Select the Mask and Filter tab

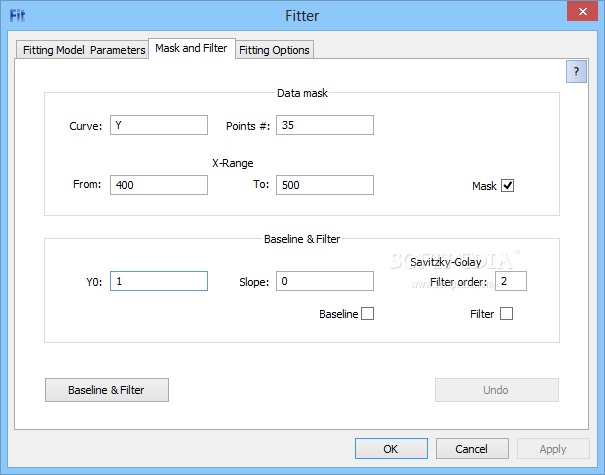pos(191,48)
